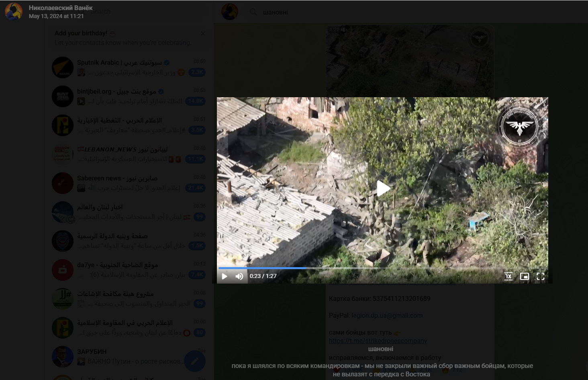Image resolution: width=588 pixels, height=380 pixels.
Task: Click the pencil new message button
Action: [x=195, y=361]
